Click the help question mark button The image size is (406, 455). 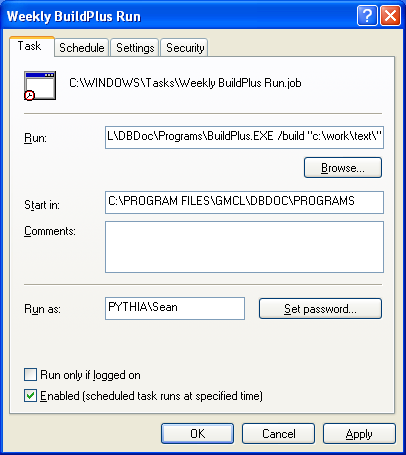pyautogui.click(x=367, y=16)
